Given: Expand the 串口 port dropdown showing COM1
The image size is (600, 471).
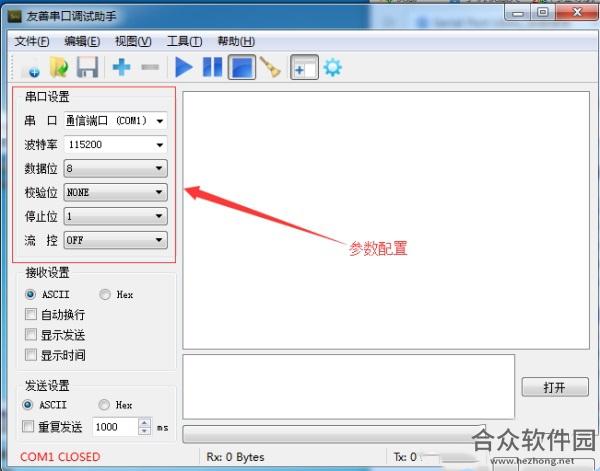Looking at the screenshot, I should 115,121.
